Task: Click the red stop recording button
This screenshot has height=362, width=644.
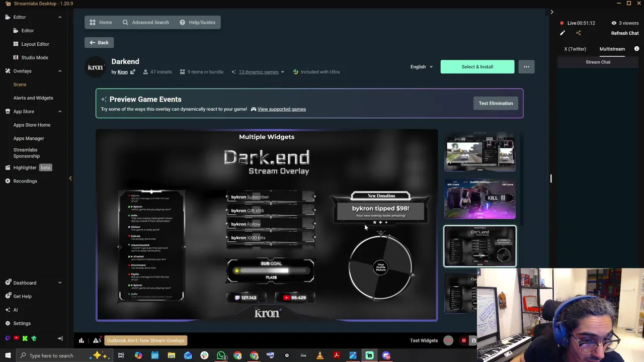Action: (x=463, y=340)
